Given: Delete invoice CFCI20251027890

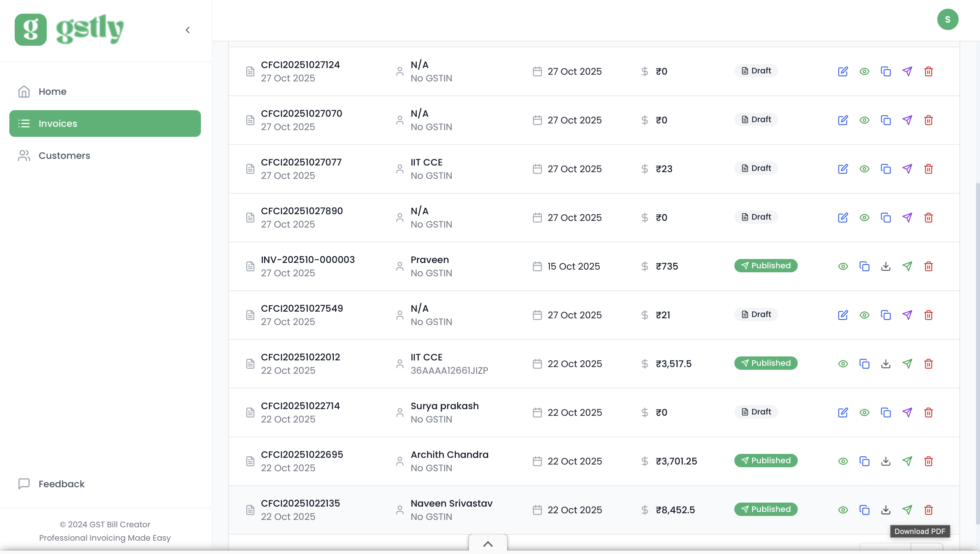Looking at the screenshot, I should [x=929, y=217].
